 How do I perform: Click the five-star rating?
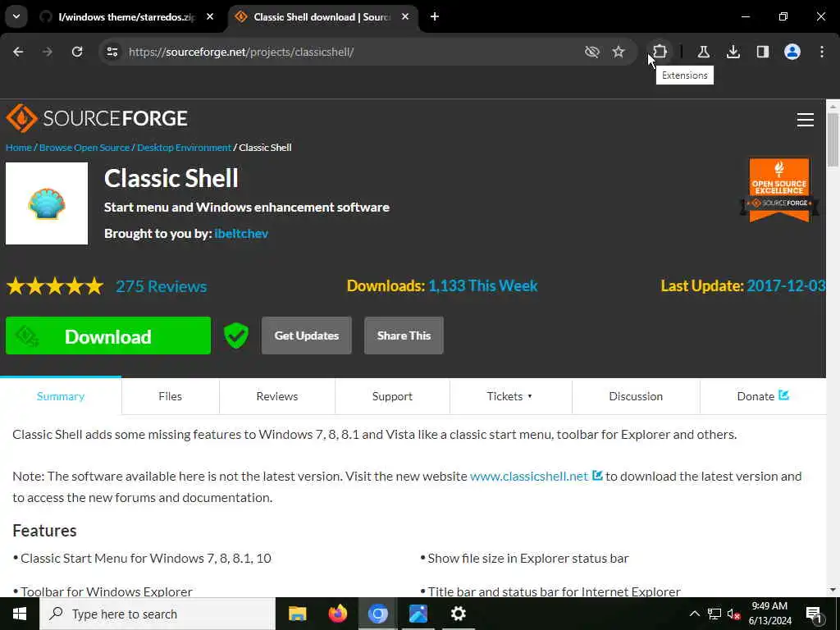coord(55,286)
